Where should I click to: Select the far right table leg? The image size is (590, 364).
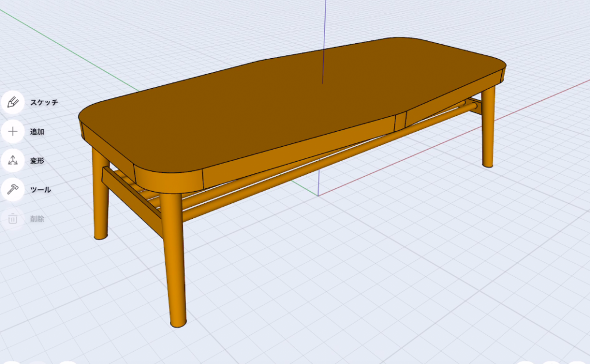tap(488, 127)
